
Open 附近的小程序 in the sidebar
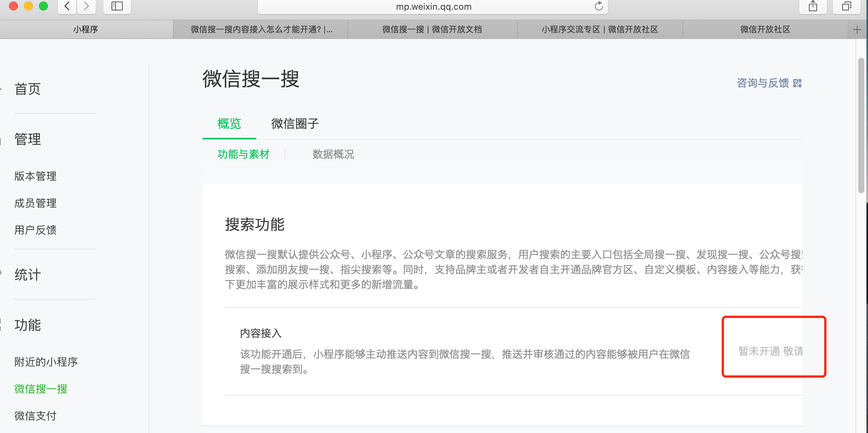click(x=46, y=362)
